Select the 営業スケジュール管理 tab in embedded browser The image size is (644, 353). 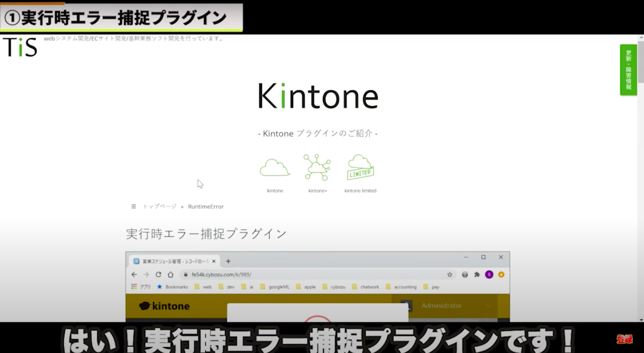click(175, 261)
